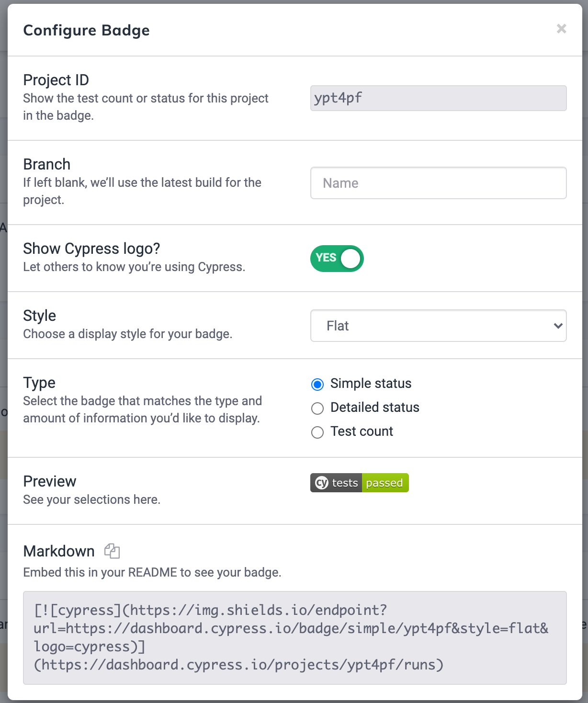588x703 pixels.
Task: Click the Branch Name text field
Action: [438, 183]
